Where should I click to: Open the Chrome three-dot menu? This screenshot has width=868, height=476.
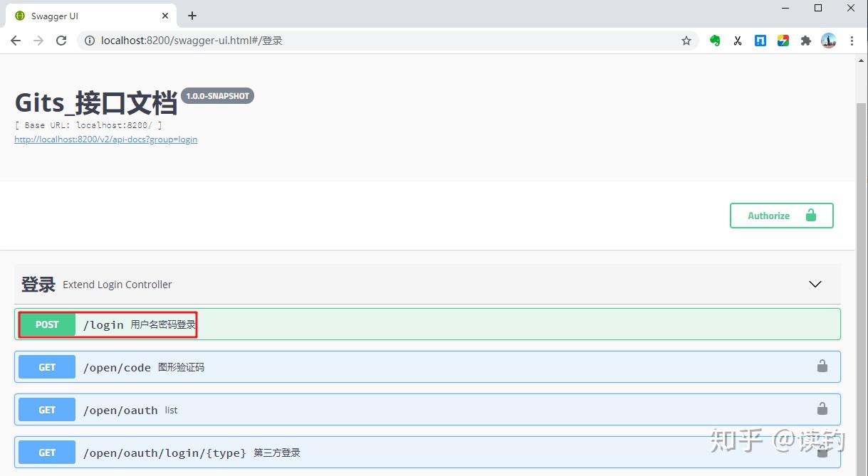coord(852,41)
